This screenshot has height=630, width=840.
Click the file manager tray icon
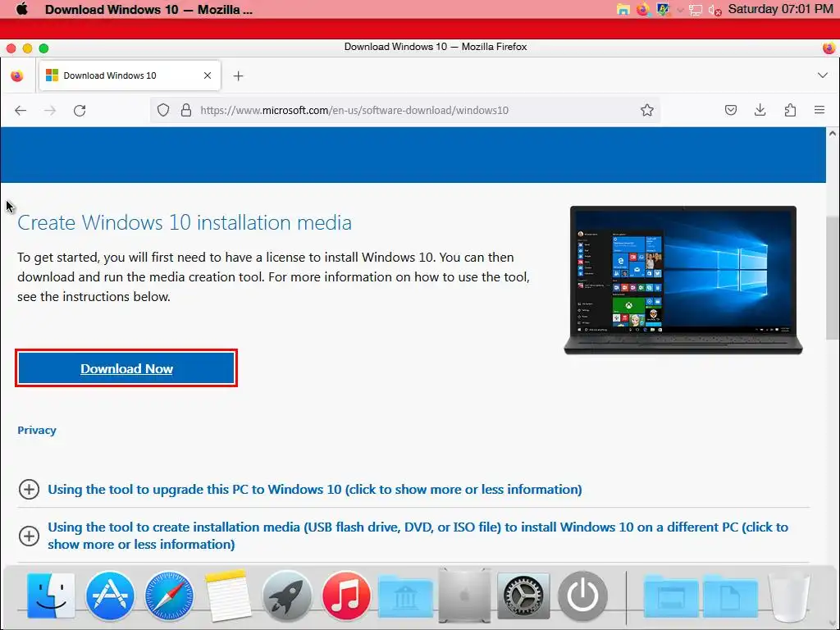coord(623,10)
